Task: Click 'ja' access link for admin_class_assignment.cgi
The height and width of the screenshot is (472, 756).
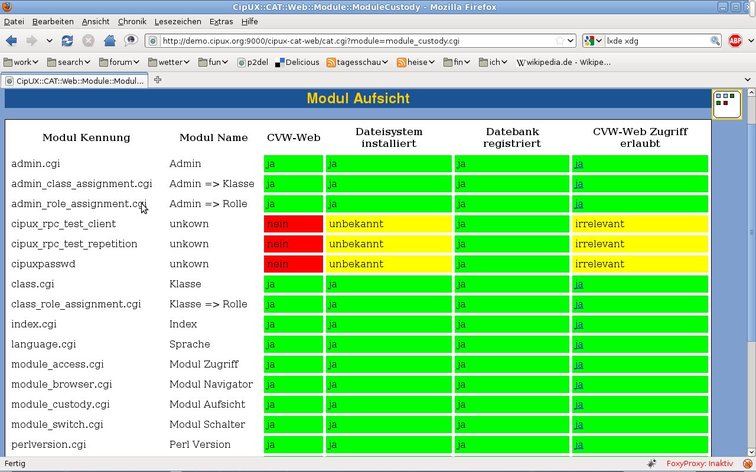Action: click(x=579, y=184)
